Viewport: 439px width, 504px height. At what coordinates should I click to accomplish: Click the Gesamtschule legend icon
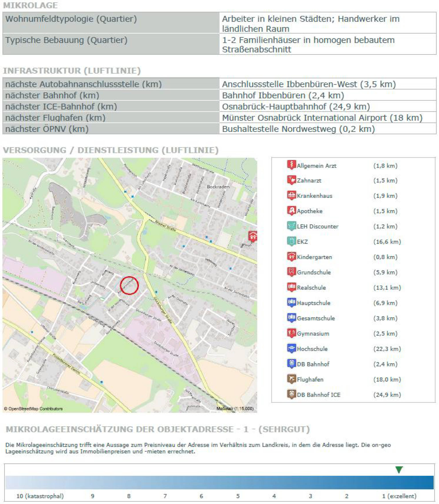click(291, 318)
